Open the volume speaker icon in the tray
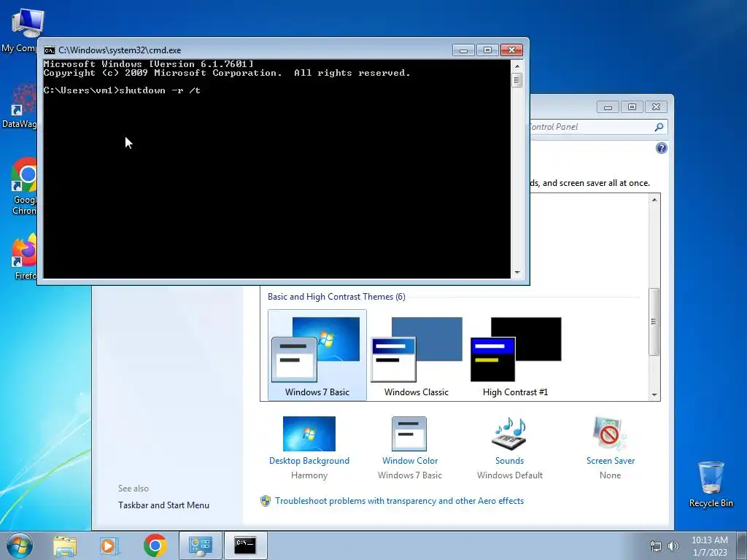747x560 pixels. [673, 546]
